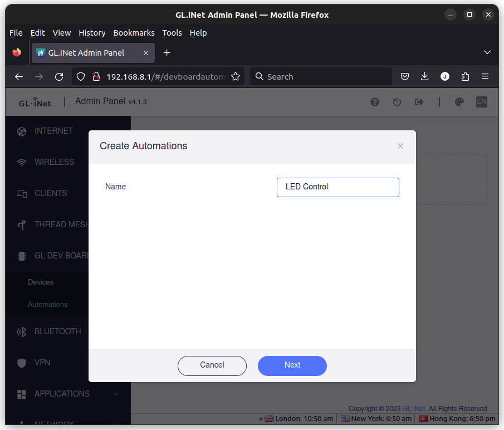504x430 pixels.
Task: Open the VPN sidebar section
Action: (42, 363)
